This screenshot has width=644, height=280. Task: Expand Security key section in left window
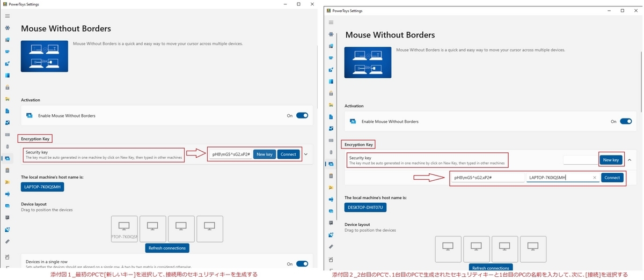(x=306, y=154)
